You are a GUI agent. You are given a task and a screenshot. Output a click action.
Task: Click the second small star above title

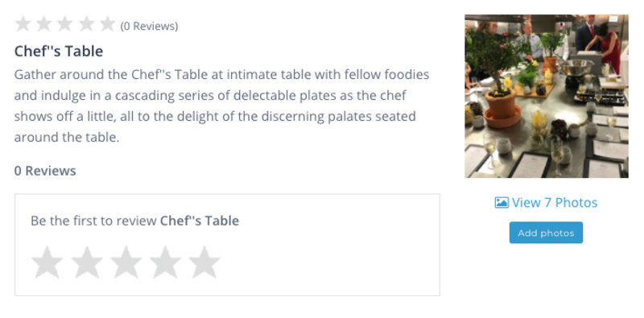[43, 24]
